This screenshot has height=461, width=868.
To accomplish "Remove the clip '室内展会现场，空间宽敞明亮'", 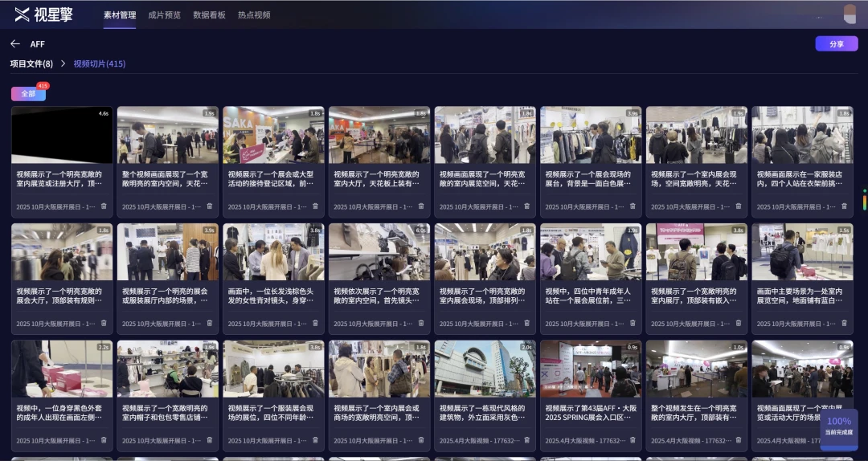I will click(x=738, y=206).
